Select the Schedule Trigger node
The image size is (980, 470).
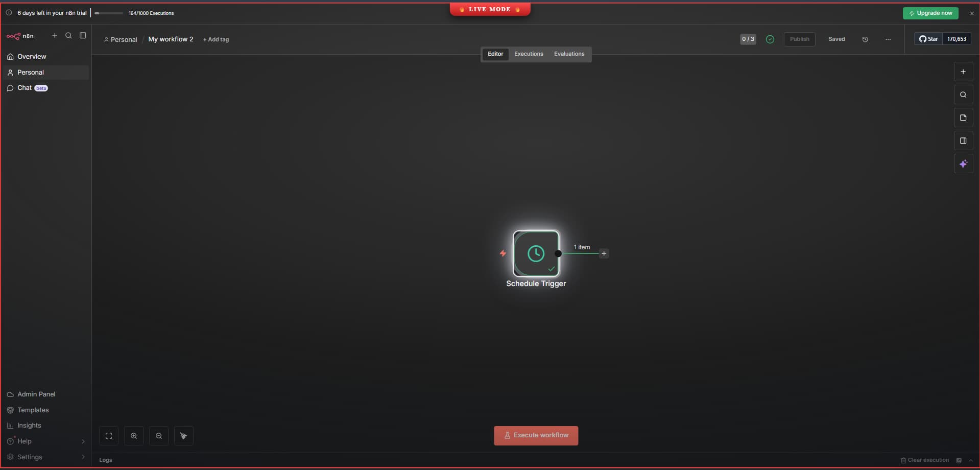pos(536,253)
